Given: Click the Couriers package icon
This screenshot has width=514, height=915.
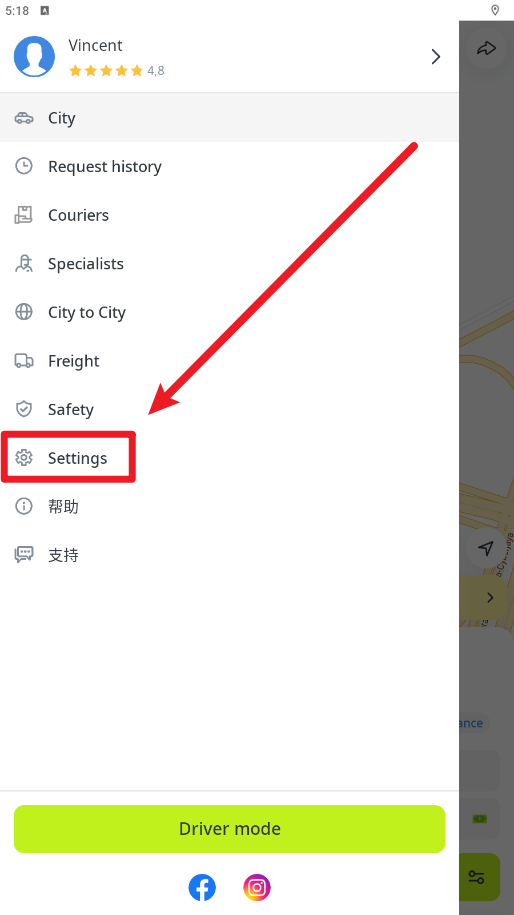Looking at the screenshot, I should pyautogui.click(x=24, y=215).
